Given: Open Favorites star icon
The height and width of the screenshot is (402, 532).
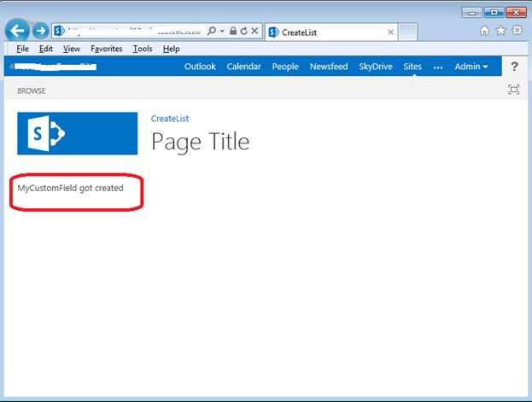Looking at the screenshot, I should coord(500,31).
